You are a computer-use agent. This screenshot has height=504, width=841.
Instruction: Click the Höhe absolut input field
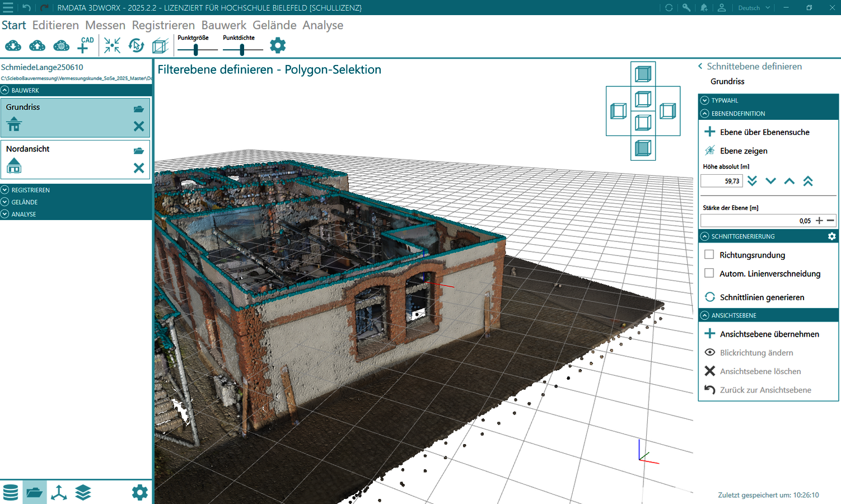(721, 181)
